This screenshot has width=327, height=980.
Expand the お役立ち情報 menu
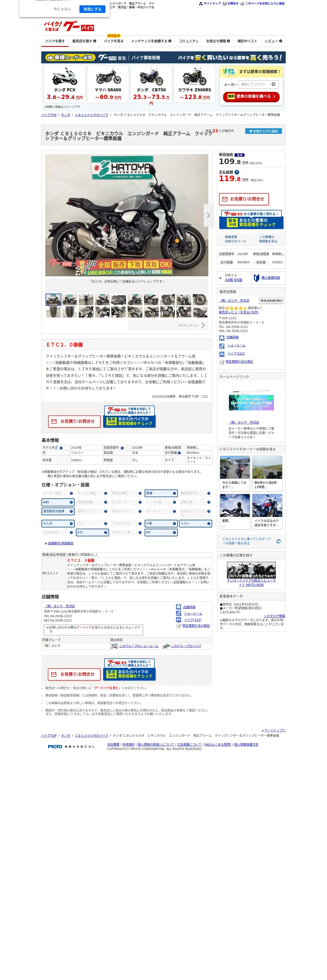(x=218, y=41)
